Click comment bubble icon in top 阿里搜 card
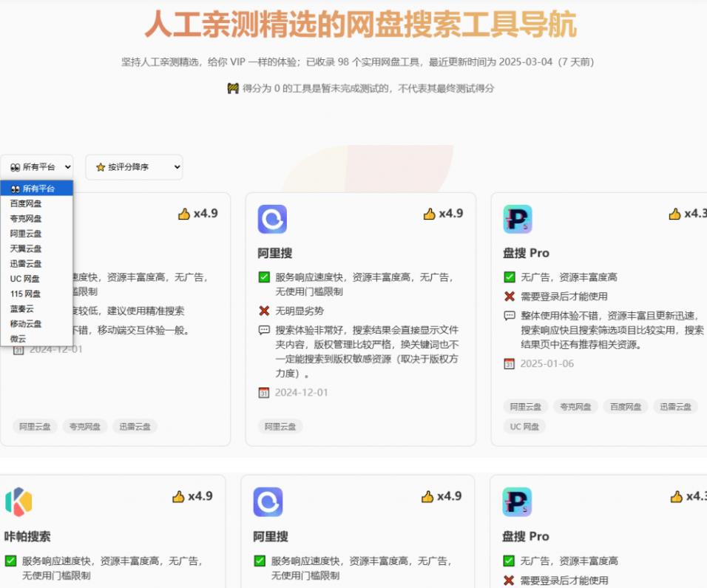The width and height of the screenshot is (707, 588). pyautogui.click(x=264, y=330)
